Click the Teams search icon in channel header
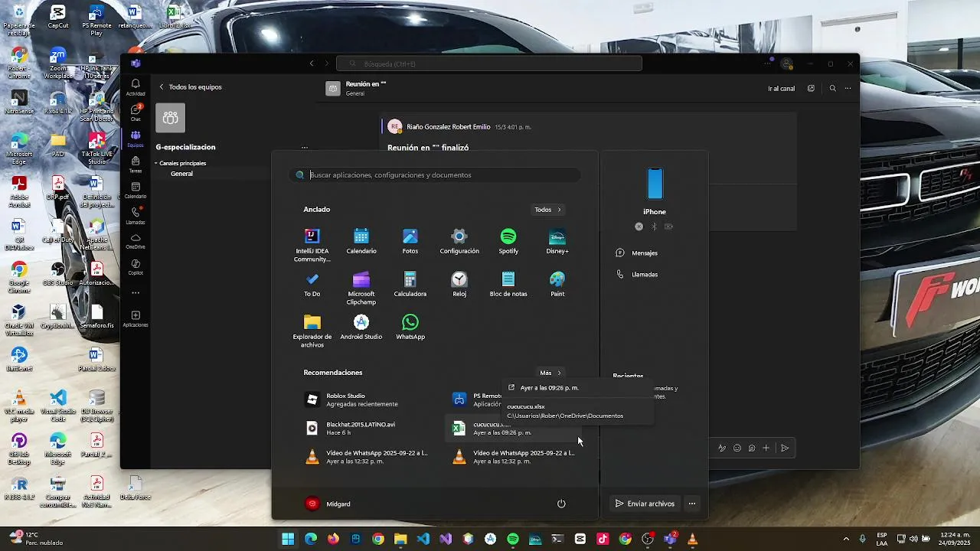 (x=833, y=89)
